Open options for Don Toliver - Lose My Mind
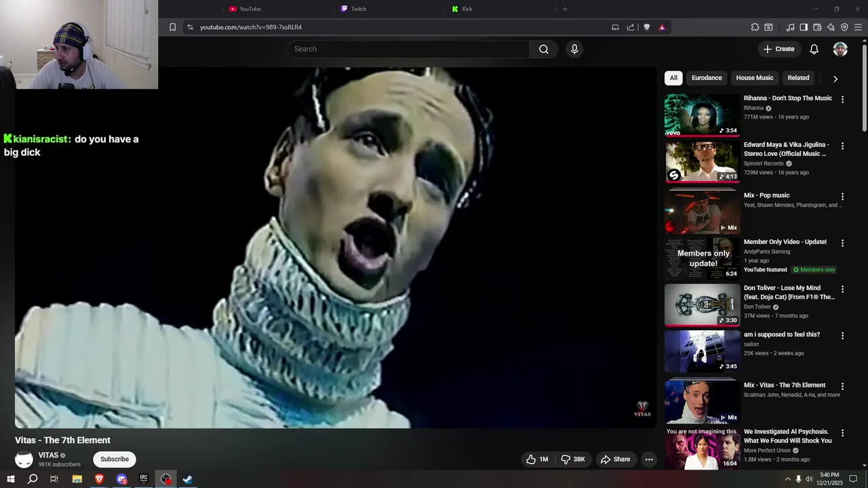 (x=842, y=289)
